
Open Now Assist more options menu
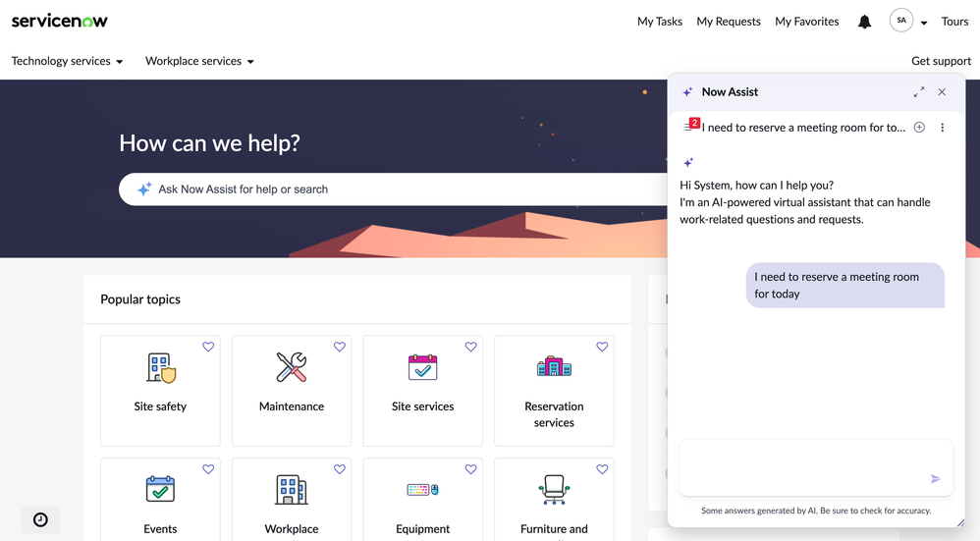943,128
